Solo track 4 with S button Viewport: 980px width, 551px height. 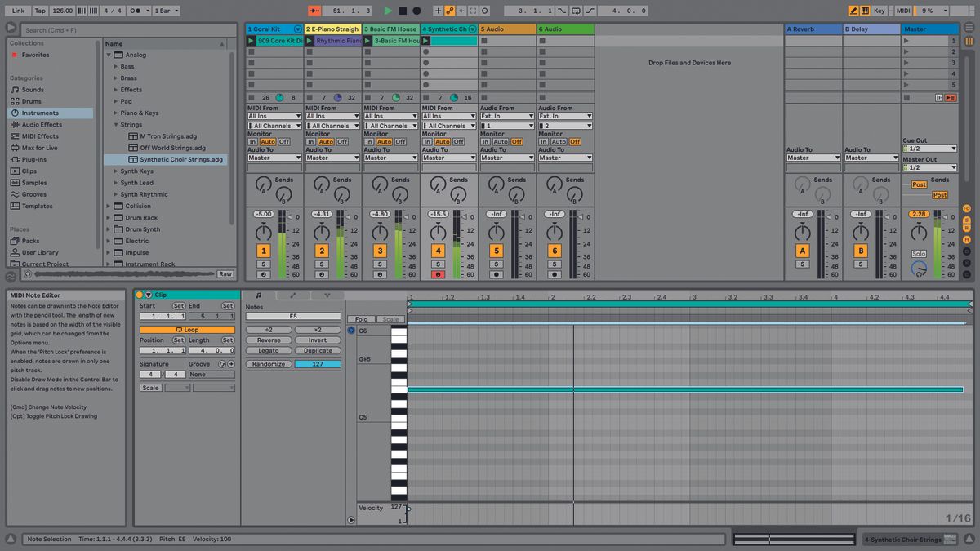pos(438,264)
